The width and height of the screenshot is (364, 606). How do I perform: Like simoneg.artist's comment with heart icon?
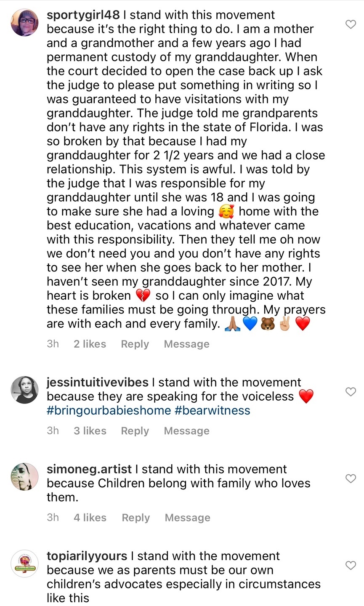pyautogui.click(x=351, y=478)
